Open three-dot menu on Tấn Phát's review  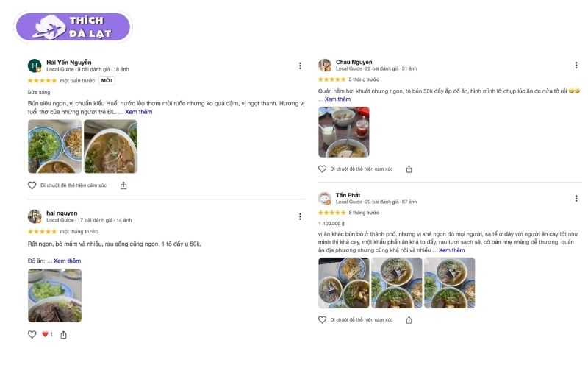point(575,199)
